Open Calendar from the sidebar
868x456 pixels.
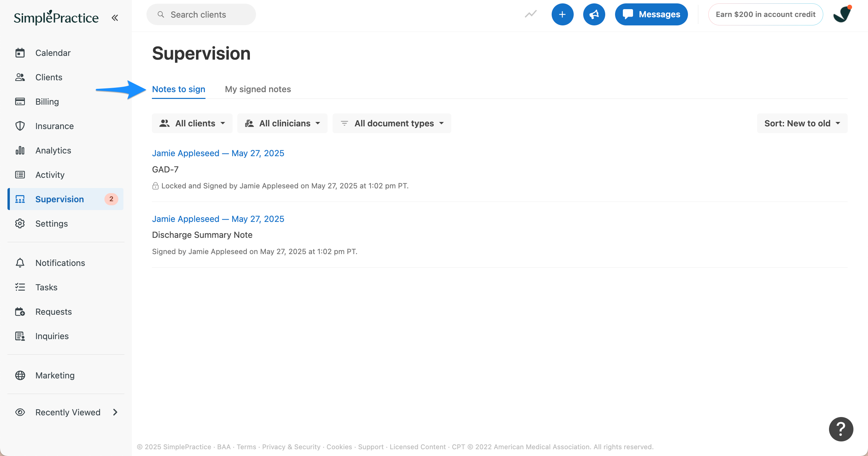pos(53,53)
